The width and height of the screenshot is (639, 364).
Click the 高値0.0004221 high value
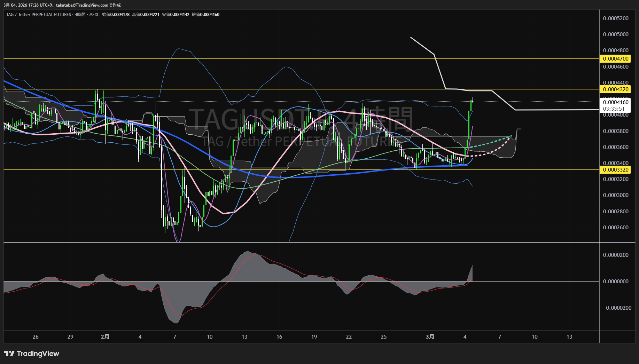146,15
